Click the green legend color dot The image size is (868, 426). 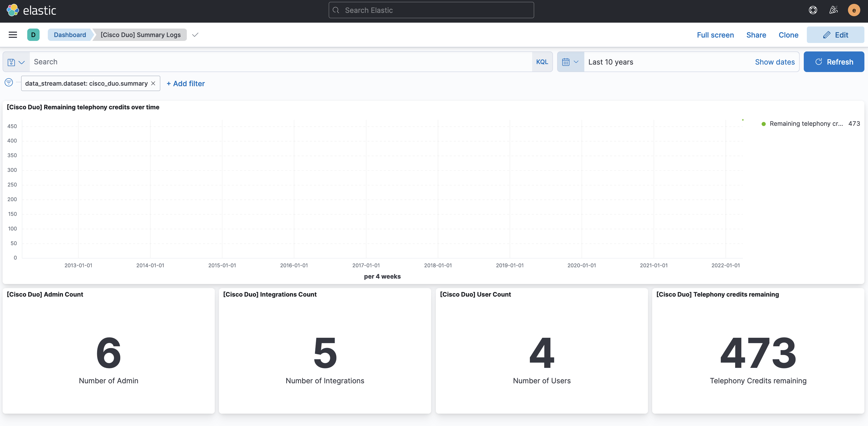click(x=763, y=124)
